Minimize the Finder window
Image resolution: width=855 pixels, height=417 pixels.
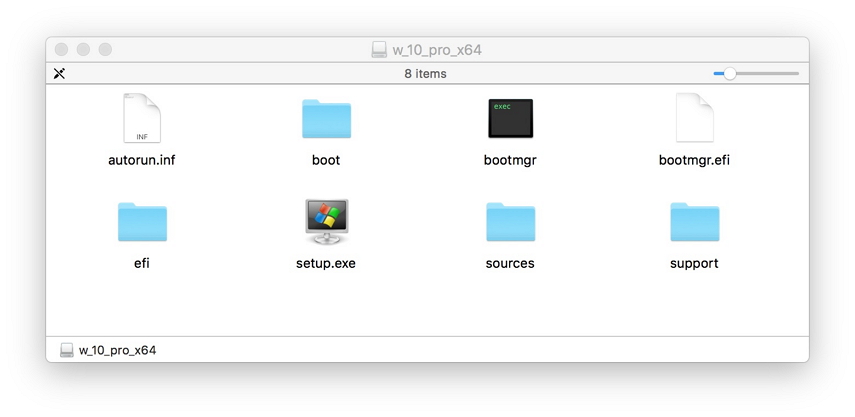(83, 50)
